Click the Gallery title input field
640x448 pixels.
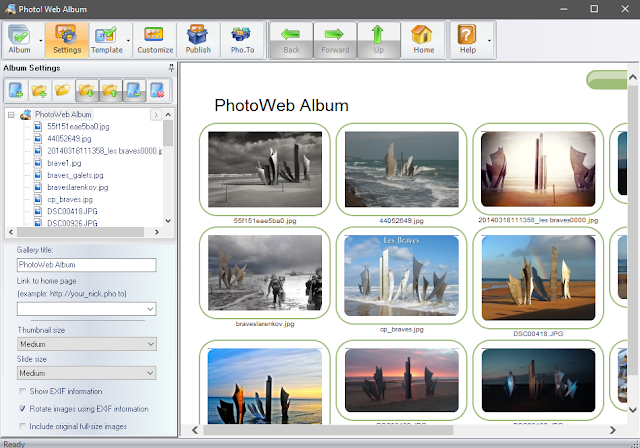[87, 265]
